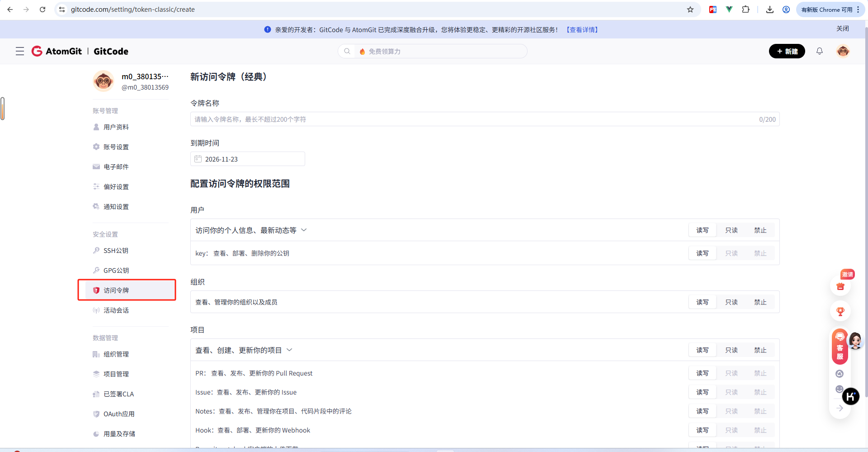Open the hamburger navigation menu
Viewport: 868px width, 452px height.
[x=19, y=51]
